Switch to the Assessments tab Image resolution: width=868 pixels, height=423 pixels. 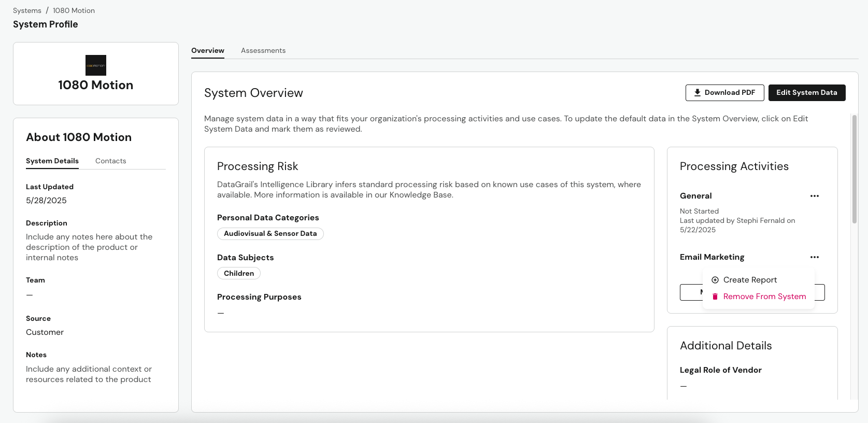point(263,50)
